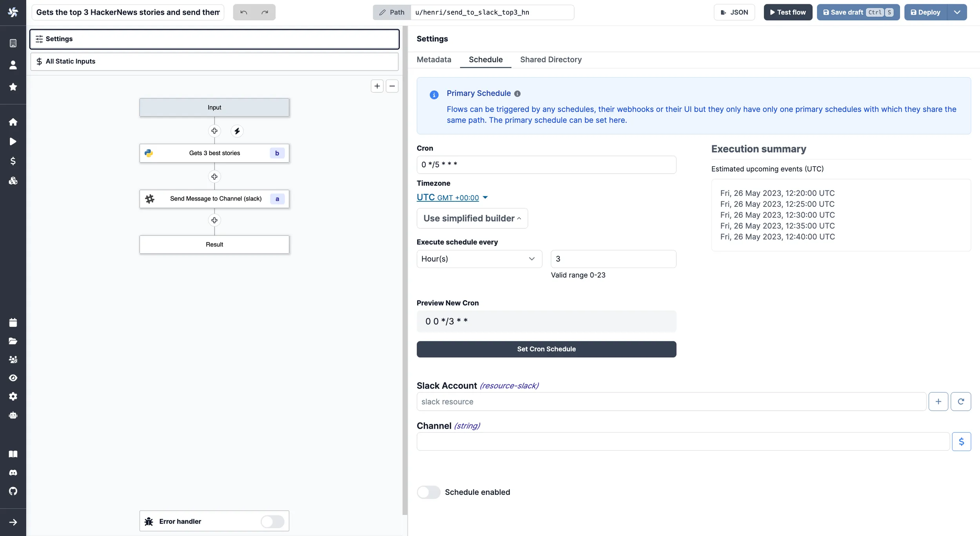Viewport: 980px width, 536px height.
Task: Click the Test flow button
Action: 788,12
